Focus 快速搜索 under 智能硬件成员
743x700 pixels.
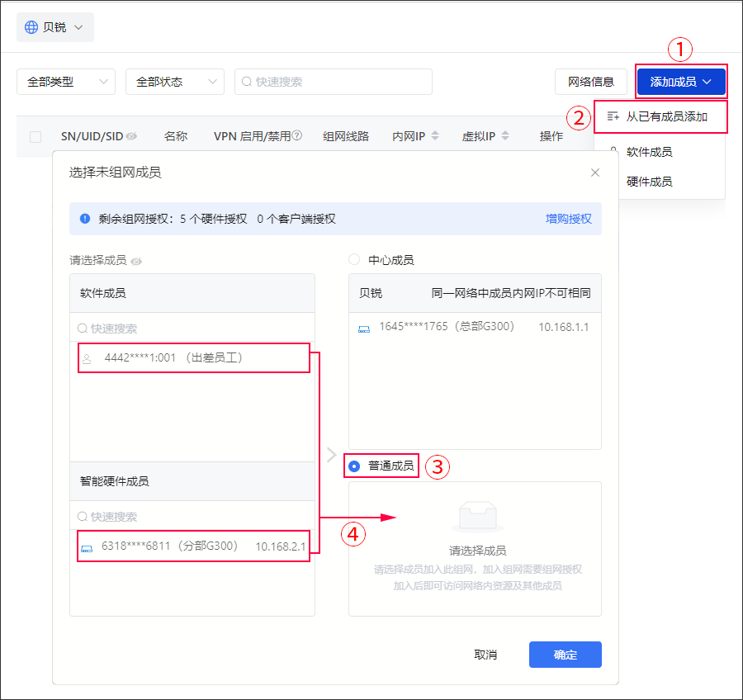coord(192,516)
